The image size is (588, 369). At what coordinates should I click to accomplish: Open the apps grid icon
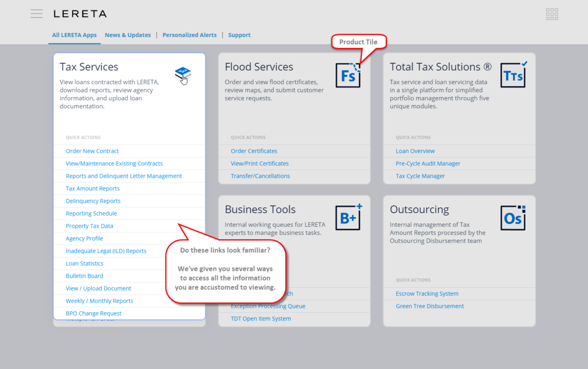coord(552,14)
